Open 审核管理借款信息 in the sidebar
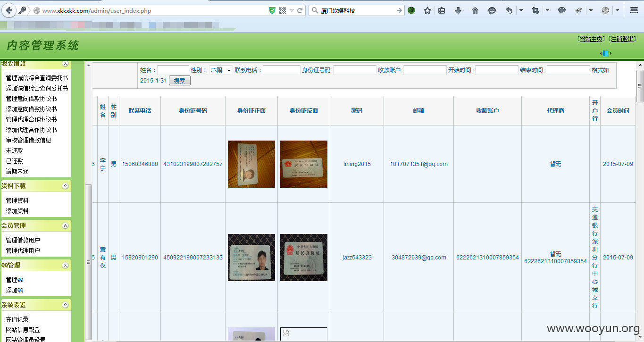The width and height of the screenshot is (644, 342). (28, 140)
